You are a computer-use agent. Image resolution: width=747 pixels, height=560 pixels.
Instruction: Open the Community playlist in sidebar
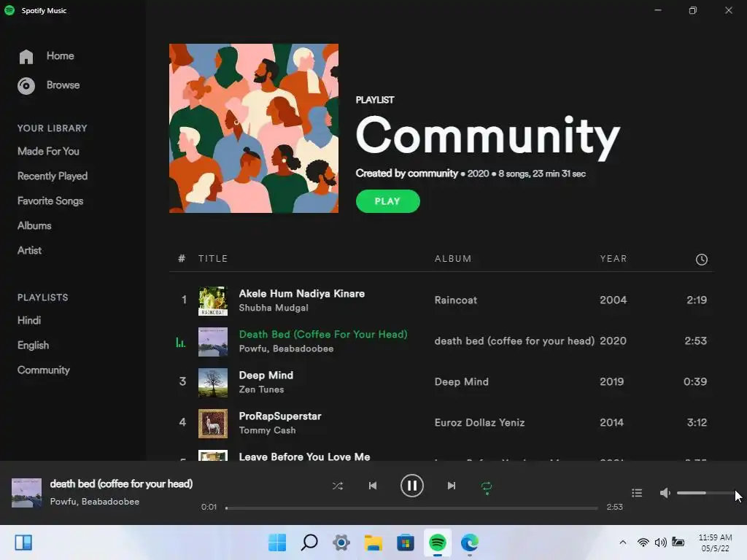click(43, 370)
